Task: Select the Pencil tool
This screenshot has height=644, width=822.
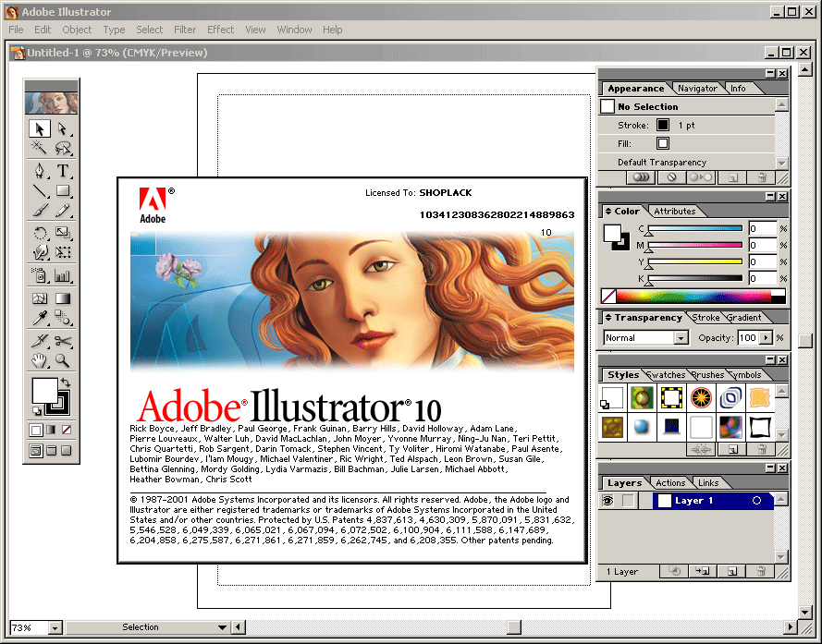Action: [63, 211]
